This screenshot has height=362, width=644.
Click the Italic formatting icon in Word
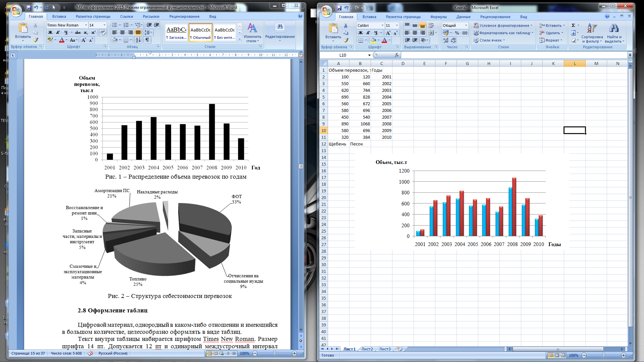tap(57, 32)
